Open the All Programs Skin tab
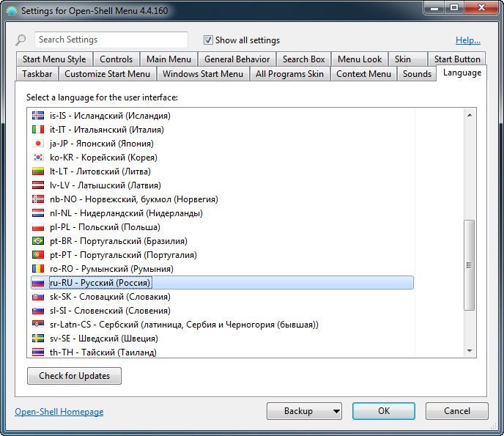The height and width of the screenshot is (436, 504). click(x=289, y=73)
